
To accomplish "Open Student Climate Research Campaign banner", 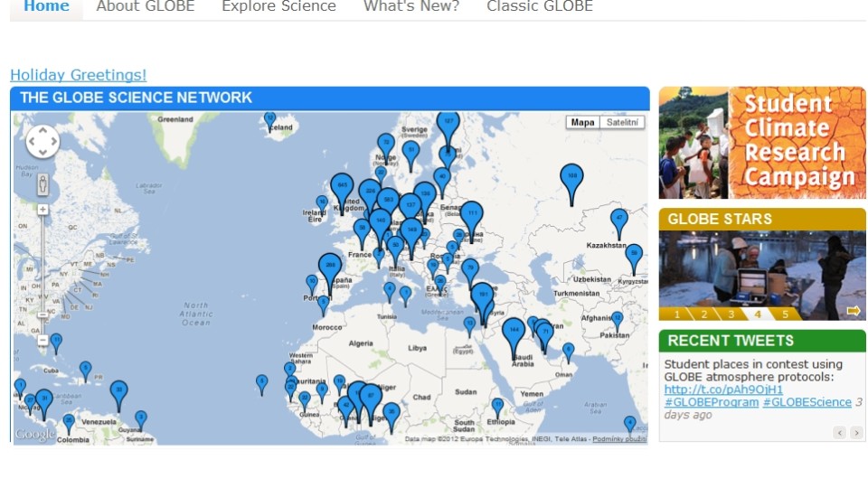I will coord(761,143).
